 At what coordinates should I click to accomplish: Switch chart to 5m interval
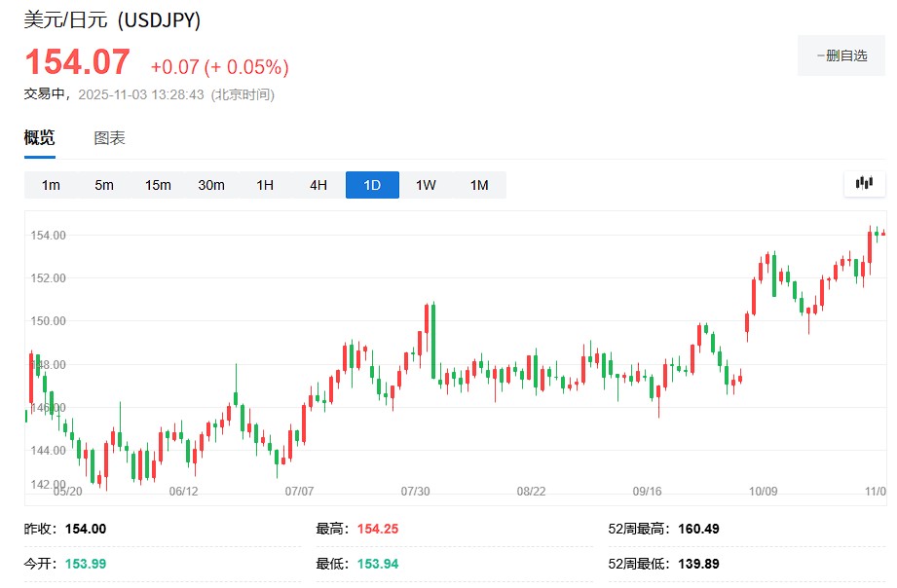coord(104,185)
